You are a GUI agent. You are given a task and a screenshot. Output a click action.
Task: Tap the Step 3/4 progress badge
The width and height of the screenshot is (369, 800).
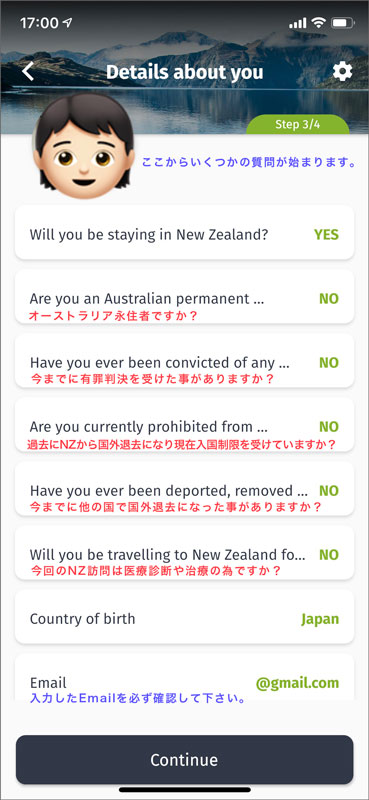tap(298, 125)
